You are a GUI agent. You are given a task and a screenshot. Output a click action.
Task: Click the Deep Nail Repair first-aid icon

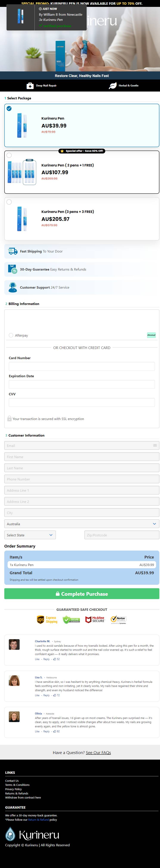[30, 86]
